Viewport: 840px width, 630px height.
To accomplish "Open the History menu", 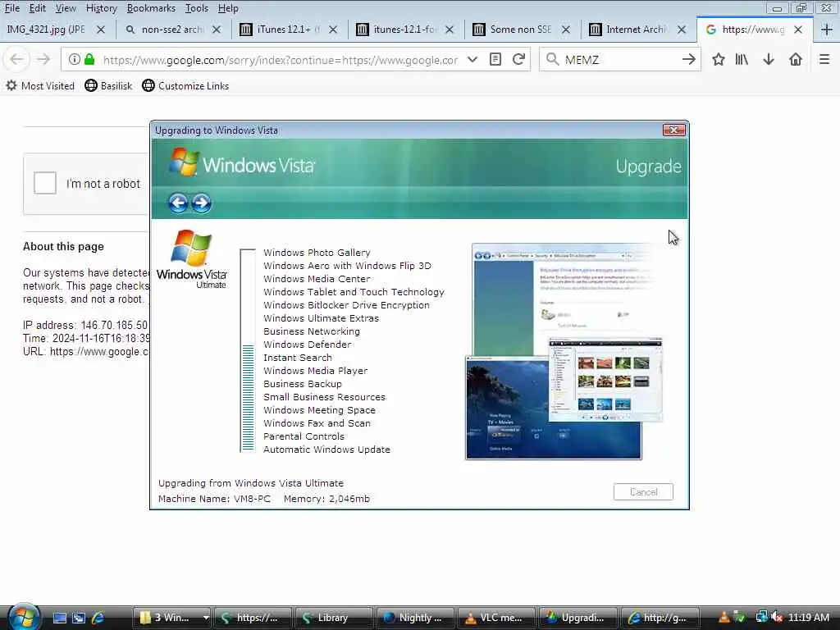I will [x=101, y=8].
